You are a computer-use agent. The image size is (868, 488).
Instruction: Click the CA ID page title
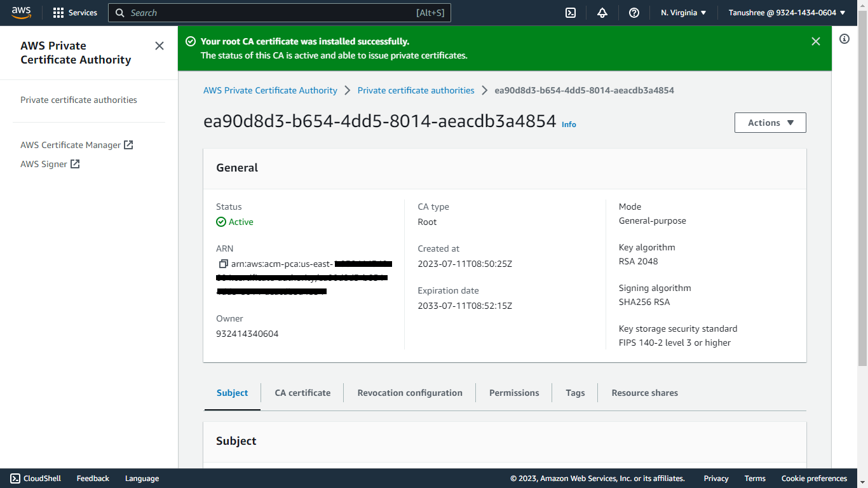[x=379, y=121]
